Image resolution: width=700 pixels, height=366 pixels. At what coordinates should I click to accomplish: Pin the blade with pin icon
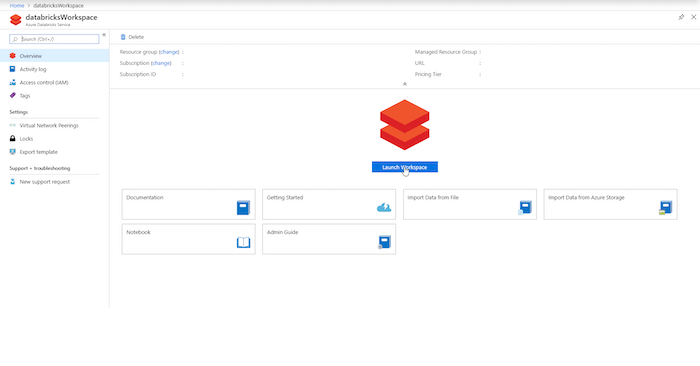click(x=681, y=17)
